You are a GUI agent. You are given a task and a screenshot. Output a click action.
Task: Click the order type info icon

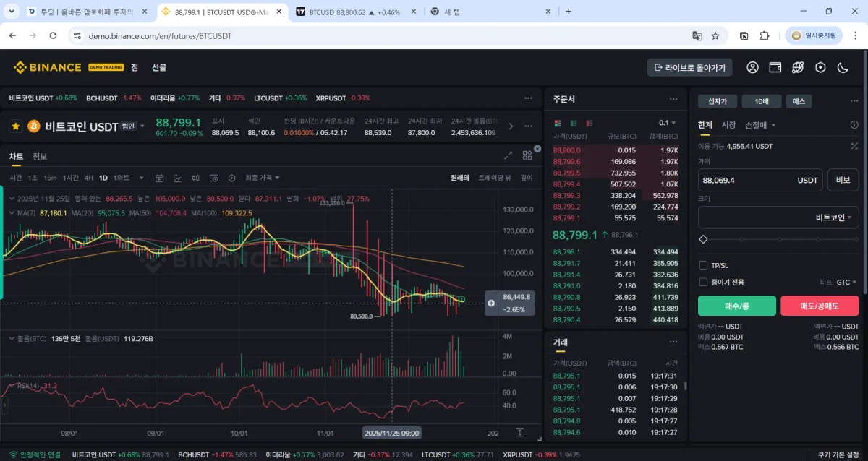coord(854,125)
